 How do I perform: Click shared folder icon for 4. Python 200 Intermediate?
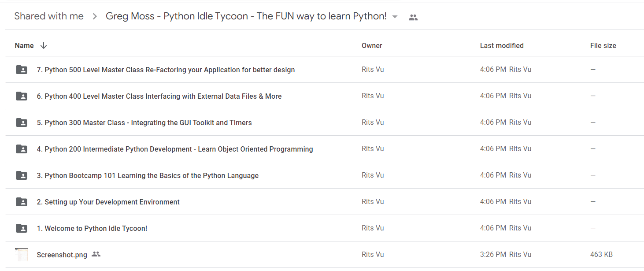[x=21, y=149]
